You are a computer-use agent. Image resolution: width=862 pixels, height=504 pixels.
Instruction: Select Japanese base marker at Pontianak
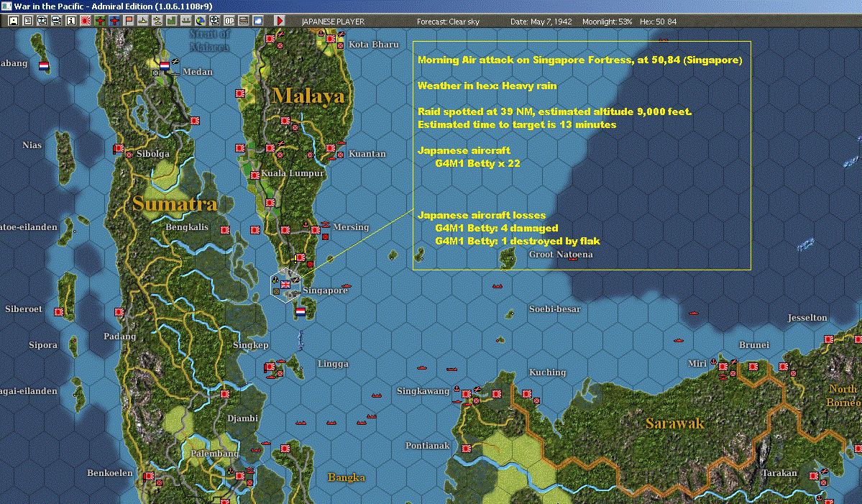467,449
